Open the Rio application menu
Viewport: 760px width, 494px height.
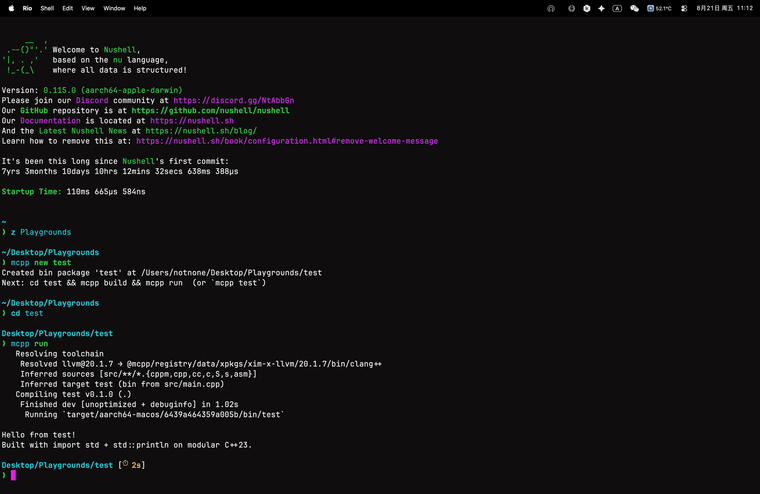click(x=27, y=8)
